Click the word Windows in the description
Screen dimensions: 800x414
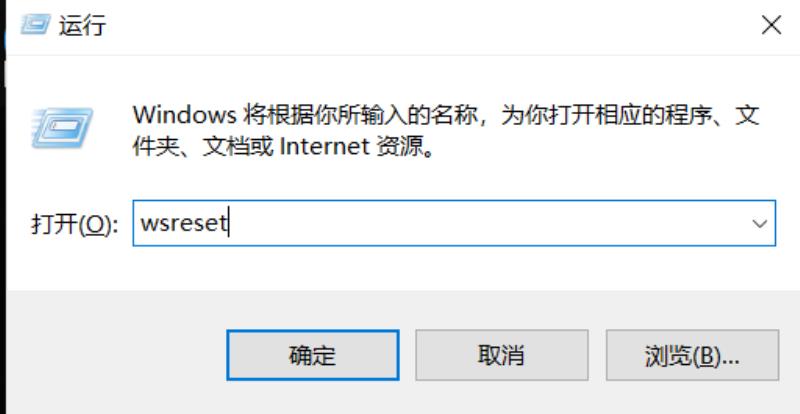point(185,116)
